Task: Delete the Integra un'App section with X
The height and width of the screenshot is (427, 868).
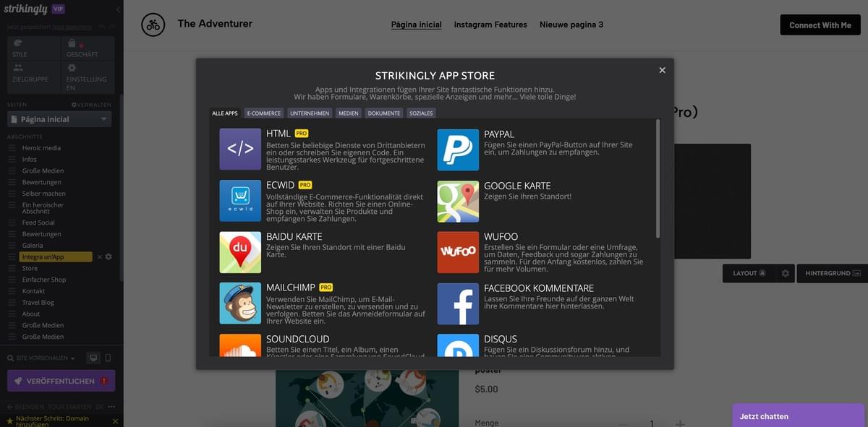Action: click(x=100, y=257)
